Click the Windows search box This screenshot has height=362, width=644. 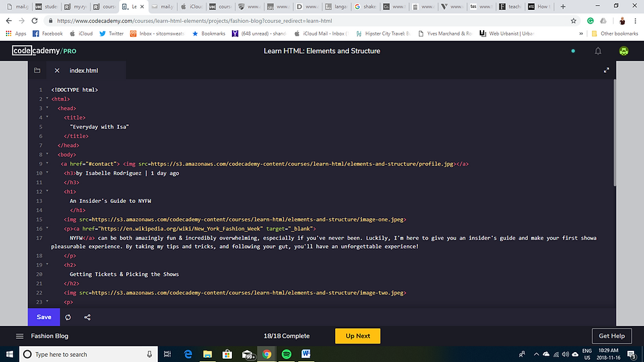88,354
